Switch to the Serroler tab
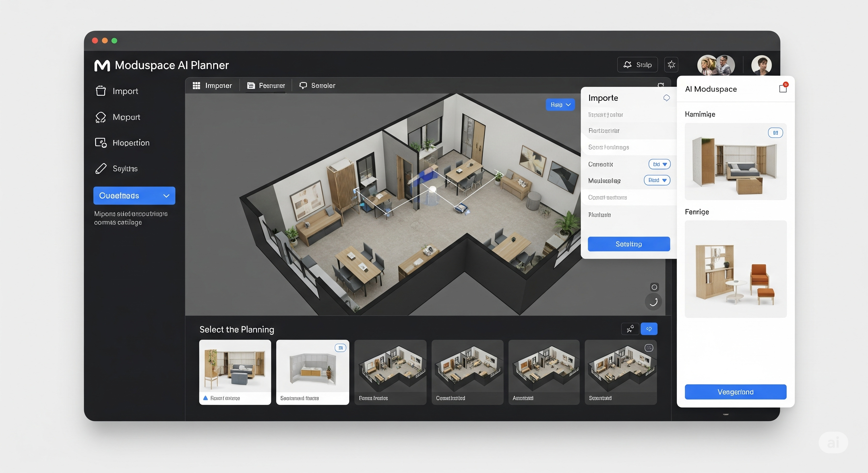 (317, 86)
